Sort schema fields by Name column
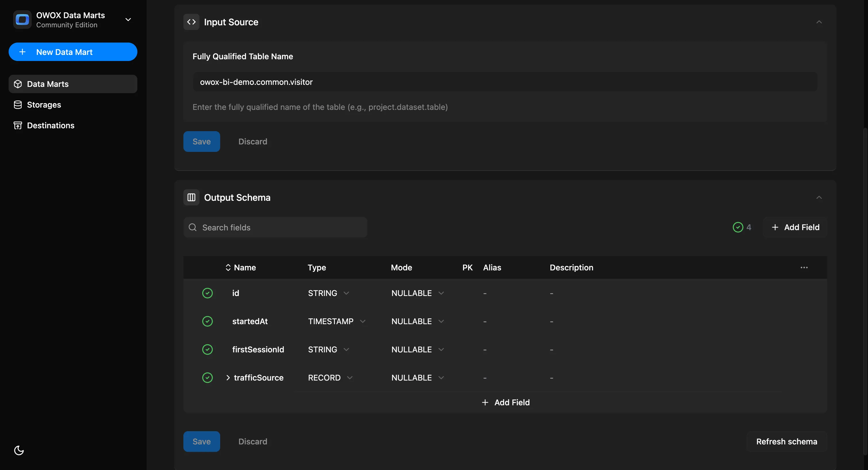Image resolution: width=868 pixels, height=470 pixels. coord(228,268)
